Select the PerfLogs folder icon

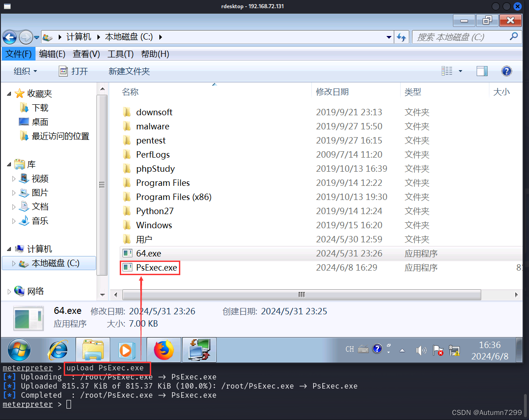(x=127, y=154)
